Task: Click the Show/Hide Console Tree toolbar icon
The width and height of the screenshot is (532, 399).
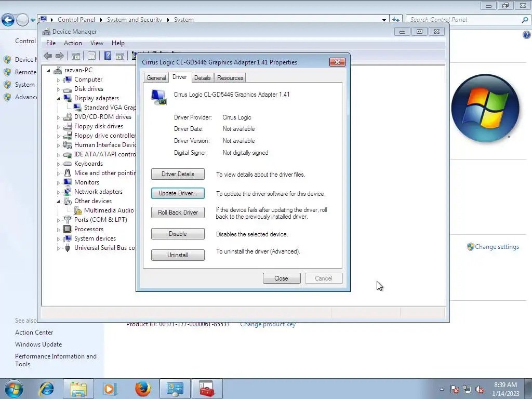Action: pyautogui.click(x=76, y=56)
